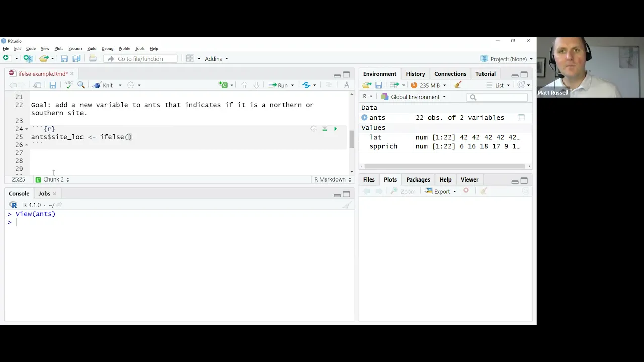Image resolution: width=644 pixels, height=362 pixels.
Task: Open the R Markdown file type dropdown
Action: (333, 179)
